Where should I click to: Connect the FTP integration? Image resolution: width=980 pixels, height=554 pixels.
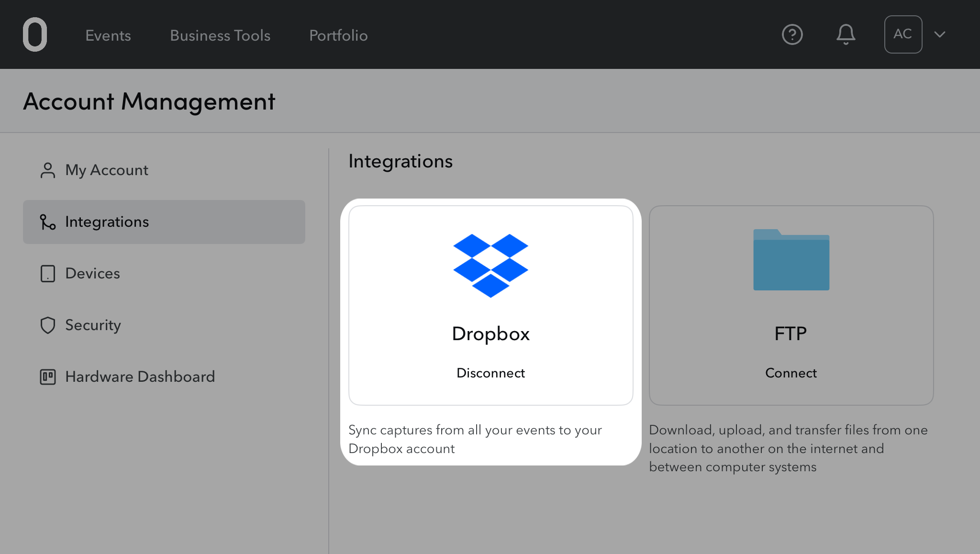pyautogui.click(x=791, y=373)
